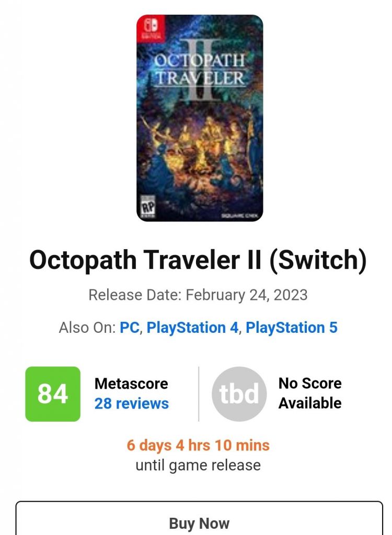The image size is (392, 535).
Task: Click the Octopath Traveler logo on the box art
Action: click(200, 68)
